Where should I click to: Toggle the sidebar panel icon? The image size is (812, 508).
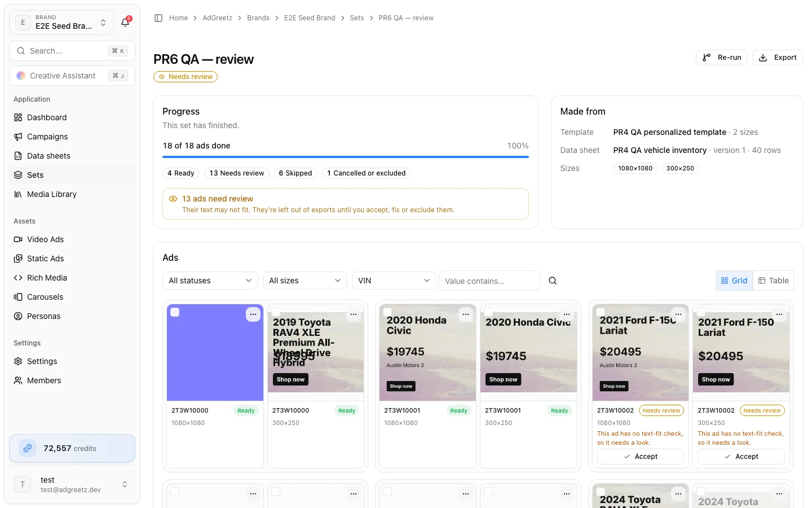pos(158,18)
